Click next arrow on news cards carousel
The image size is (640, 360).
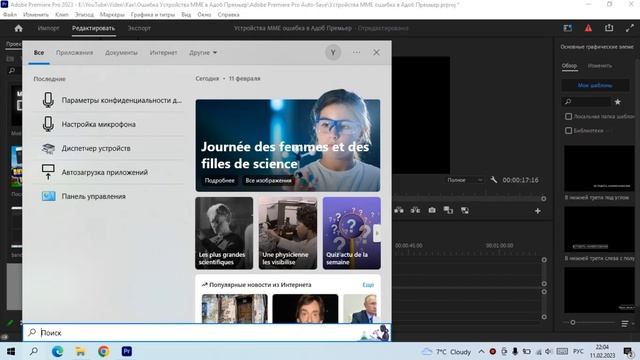point(377,233)
